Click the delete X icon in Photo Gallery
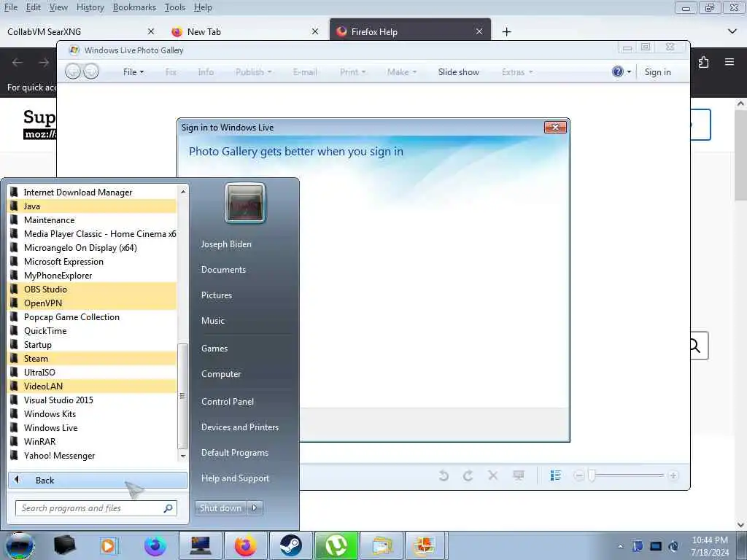747x560 pixels. pos(493,475)
